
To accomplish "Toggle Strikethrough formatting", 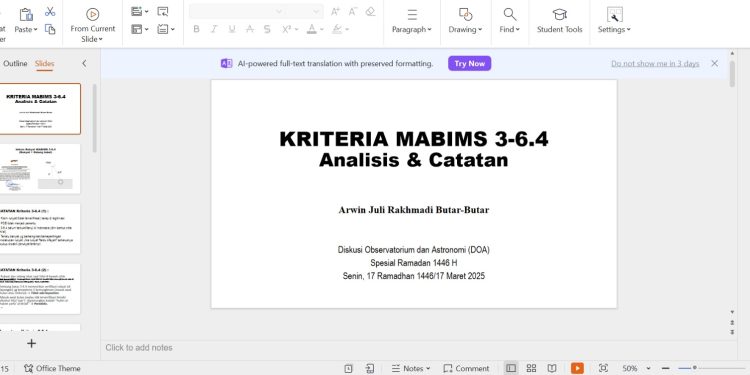I will [x=250, y=30].
